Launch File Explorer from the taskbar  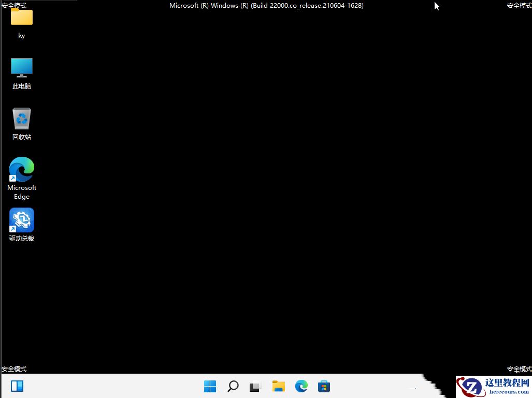tap(278, 386)
